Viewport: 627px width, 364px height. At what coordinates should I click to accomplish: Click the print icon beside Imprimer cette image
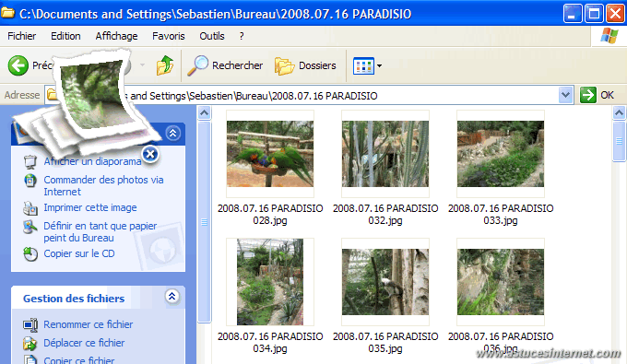click(x=30, y=208)
